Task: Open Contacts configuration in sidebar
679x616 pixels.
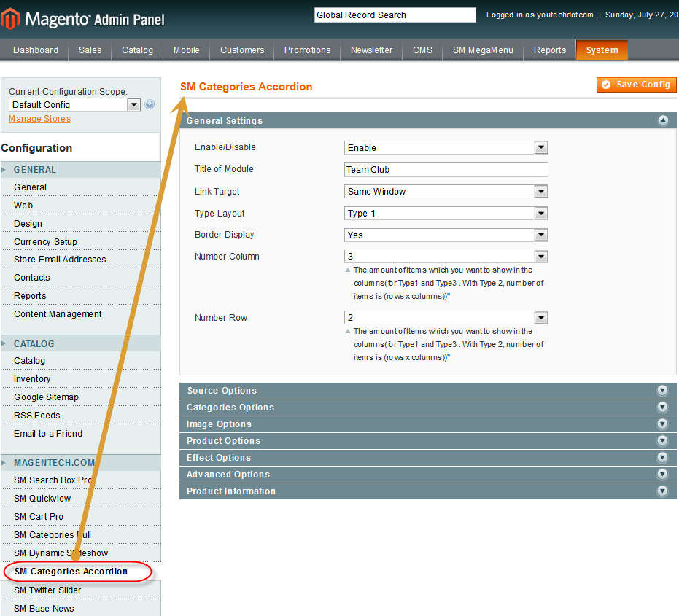Action: 80,278
